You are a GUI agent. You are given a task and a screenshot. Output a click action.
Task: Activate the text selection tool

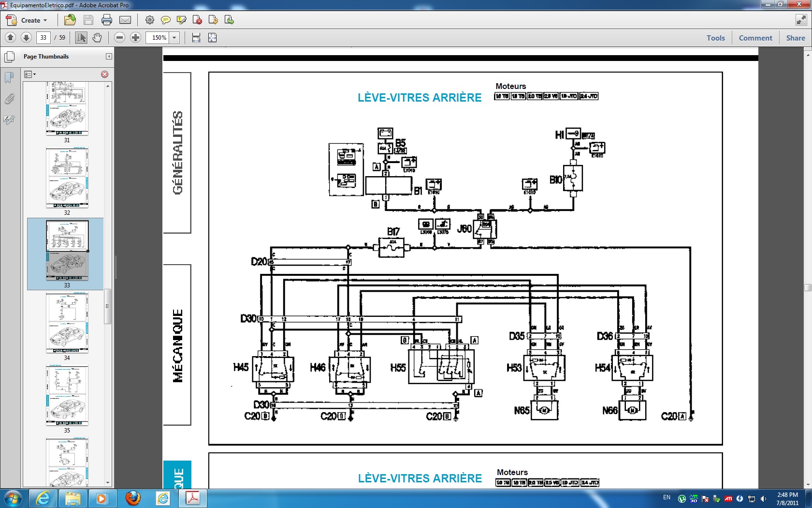81,38
